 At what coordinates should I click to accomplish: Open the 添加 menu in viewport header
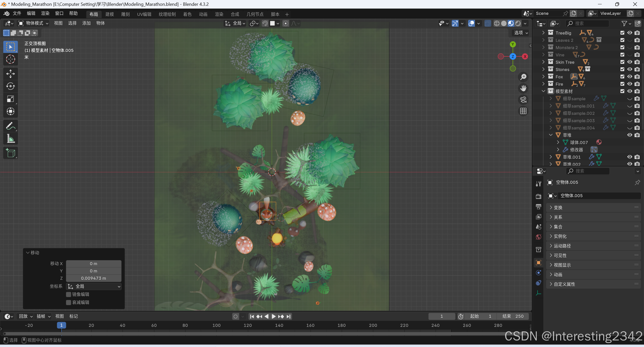[x=86, y=23]
